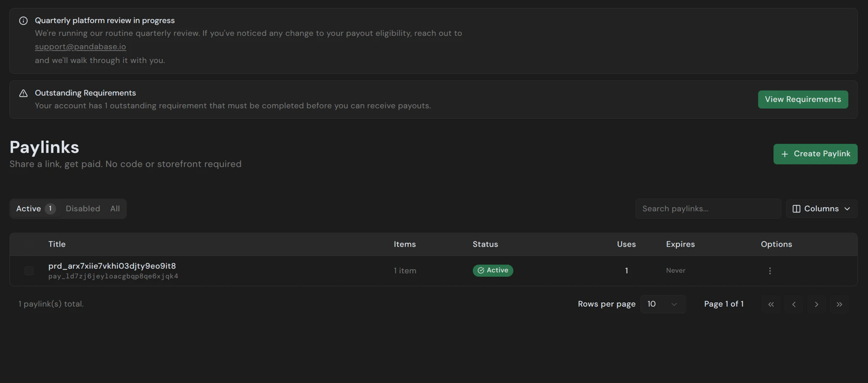Open the Rows per page dropdown showing 10

pyautogui.click(x=663, y=304)
